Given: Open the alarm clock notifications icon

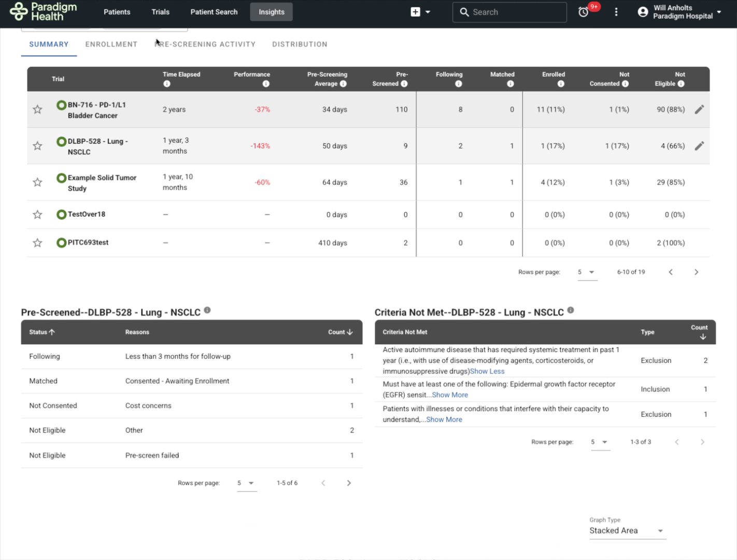Looking at the screenshot, I should coord(584,12).
